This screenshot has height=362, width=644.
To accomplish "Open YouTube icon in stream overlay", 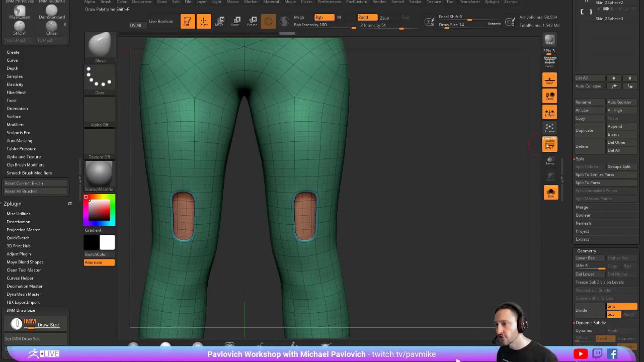I will [x=581, y=354].
